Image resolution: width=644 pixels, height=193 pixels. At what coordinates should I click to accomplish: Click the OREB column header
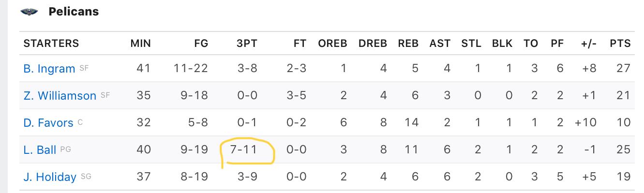pos(332,44)
